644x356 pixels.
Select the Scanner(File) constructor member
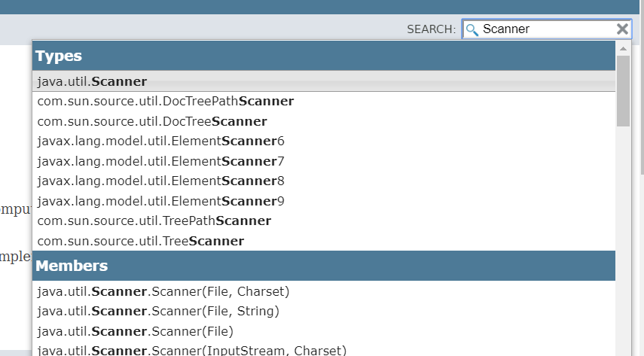click(x=324, y=331)
